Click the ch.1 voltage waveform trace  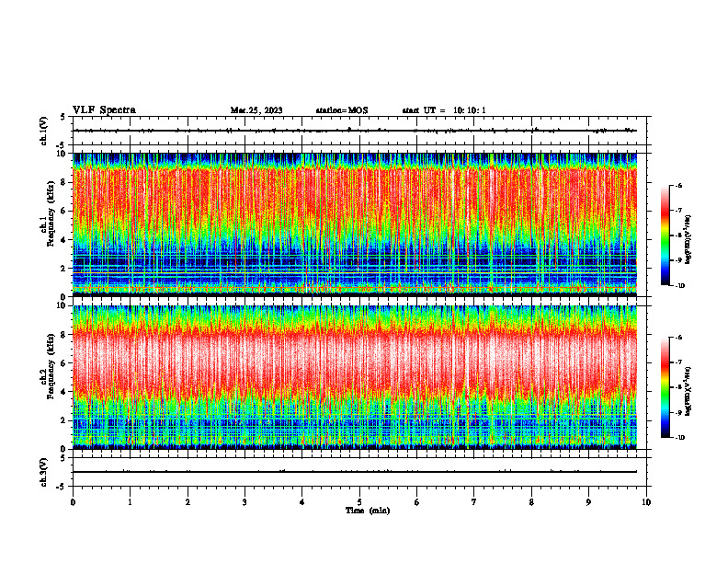pos(355,131)
